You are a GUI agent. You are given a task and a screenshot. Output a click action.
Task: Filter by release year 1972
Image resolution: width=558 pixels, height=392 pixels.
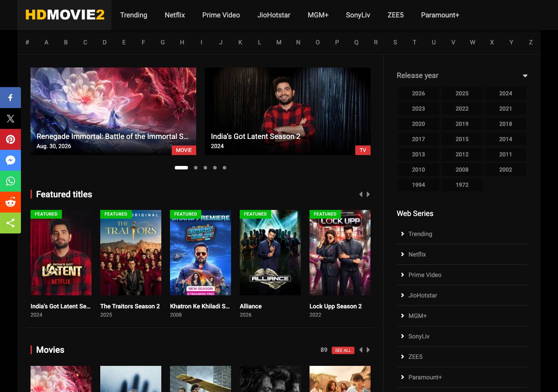pos(462,185)
